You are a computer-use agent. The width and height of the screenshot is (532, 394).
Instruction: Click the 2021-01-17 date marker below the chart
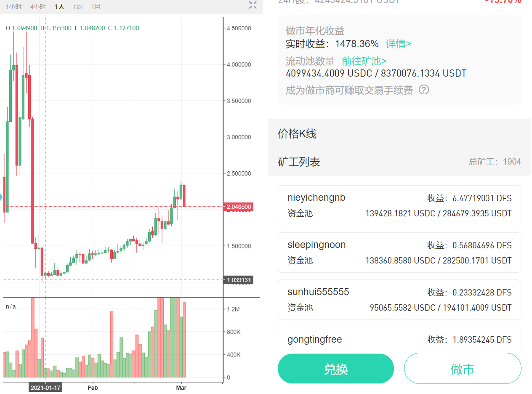[45, 388]
